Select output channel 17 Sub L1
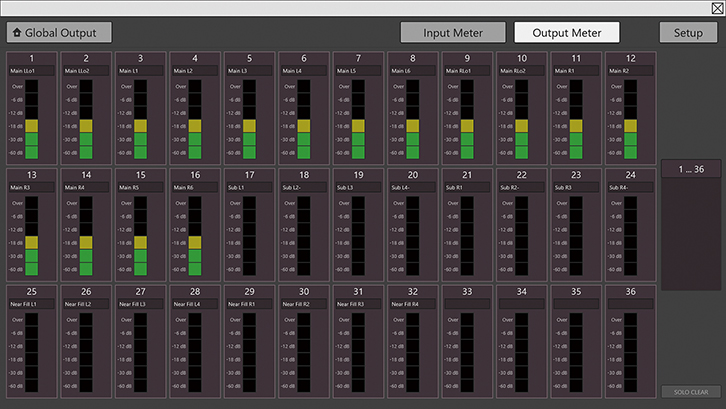The height and width of the screenshot is (409, 726). 248,174
